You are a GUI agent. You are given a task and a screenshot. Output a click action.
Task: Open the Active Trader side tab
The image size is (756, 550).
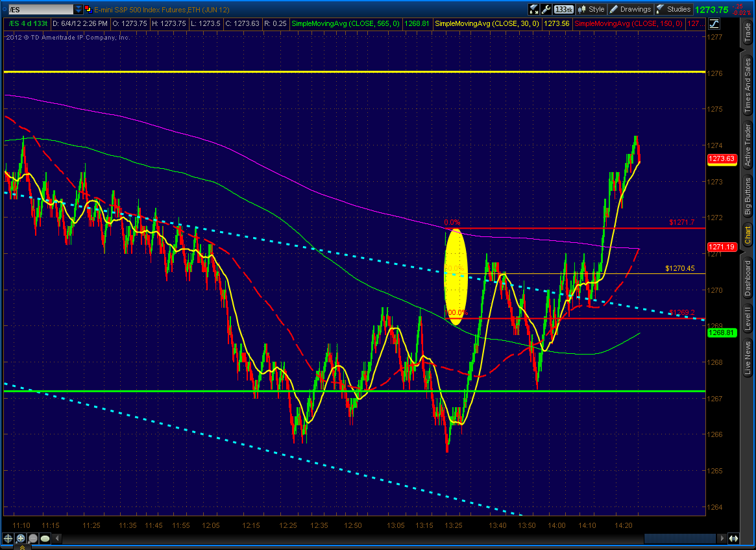pyautogui.click(x=748, y=145)
